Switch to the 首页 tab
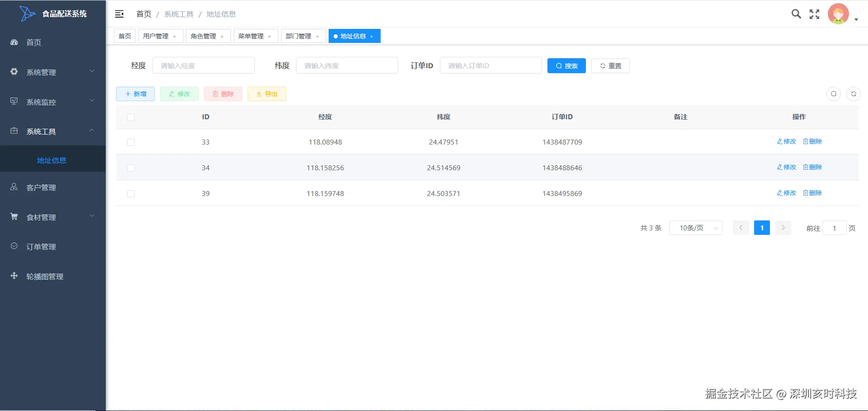 point(125,36)
